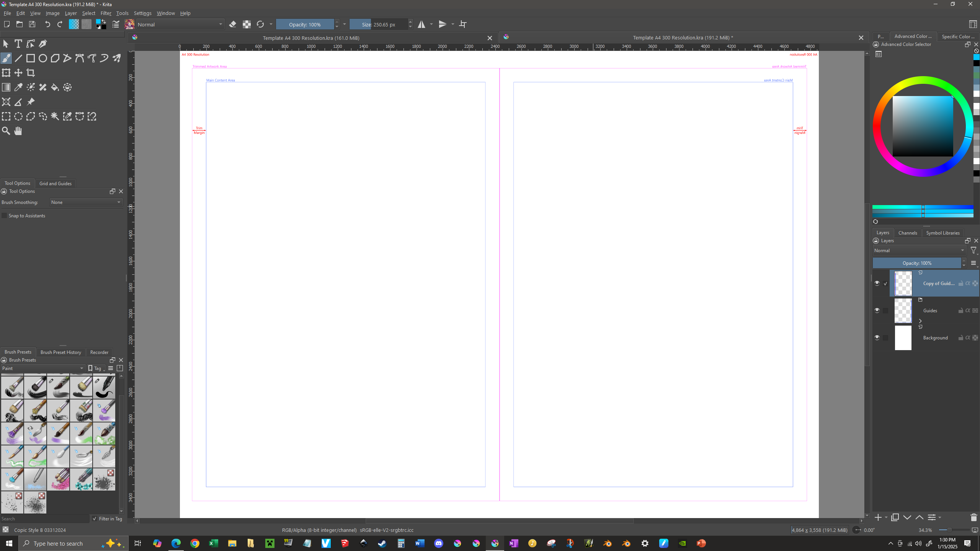Delete layer with trash icon

[x=973, y=517]
